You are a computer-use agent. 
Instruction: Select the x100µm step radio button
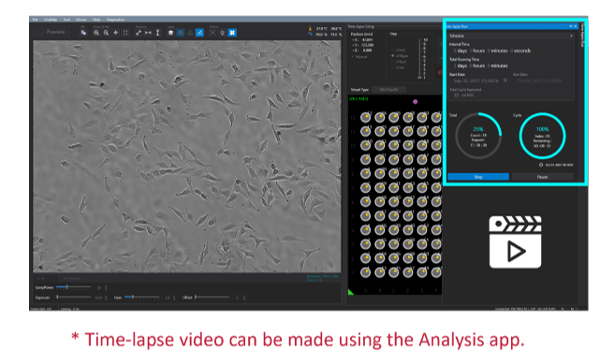393,56
